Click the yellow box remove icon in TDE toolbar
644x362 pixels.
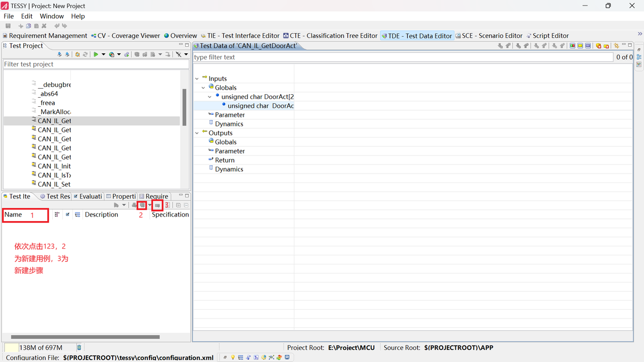pyautogui.click(x=606, y=46)
